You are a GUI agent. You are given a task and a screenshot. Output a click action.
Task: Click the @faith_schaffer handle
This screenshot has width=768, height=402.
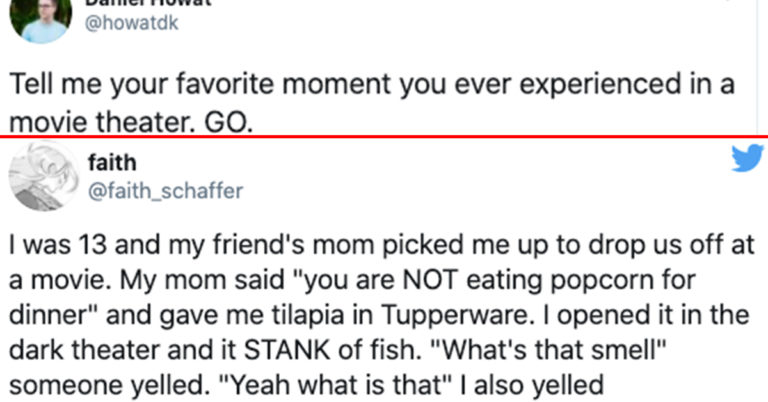click(166, 190)
